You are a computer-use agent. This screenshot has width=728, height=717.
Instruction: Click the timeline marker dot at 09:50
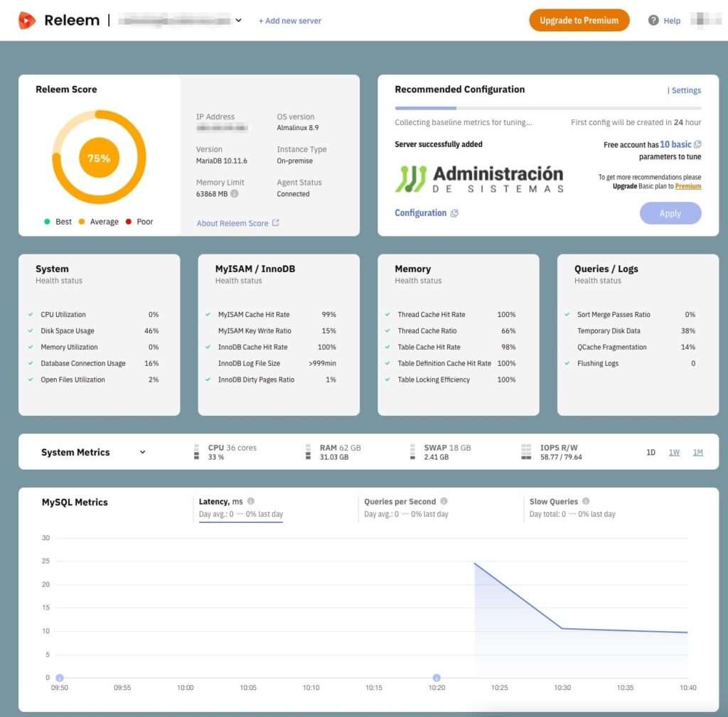[59, 678]
